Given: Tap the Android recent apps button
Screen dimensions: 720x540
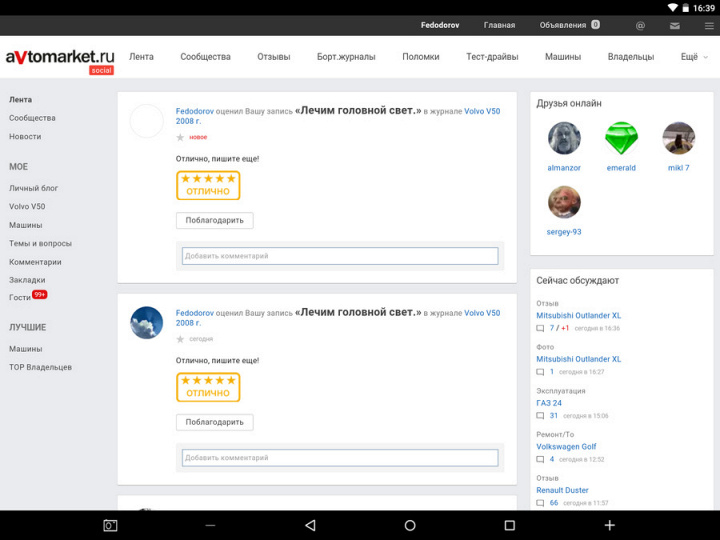Looking at the screenshot, I should (x=510, y=525).
